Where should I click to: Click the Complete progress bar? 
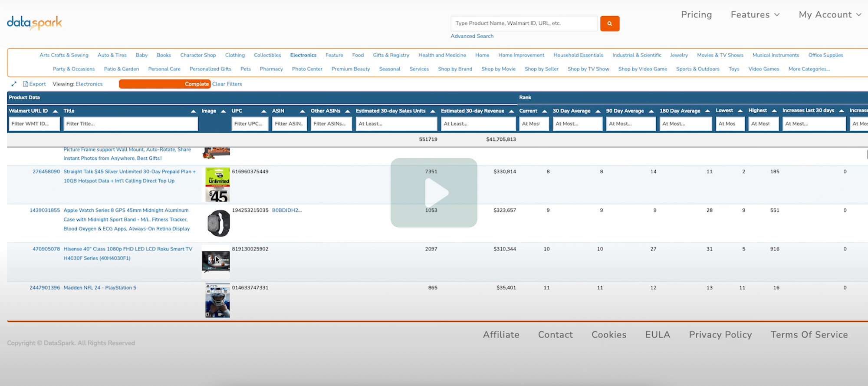coord(164,84)
